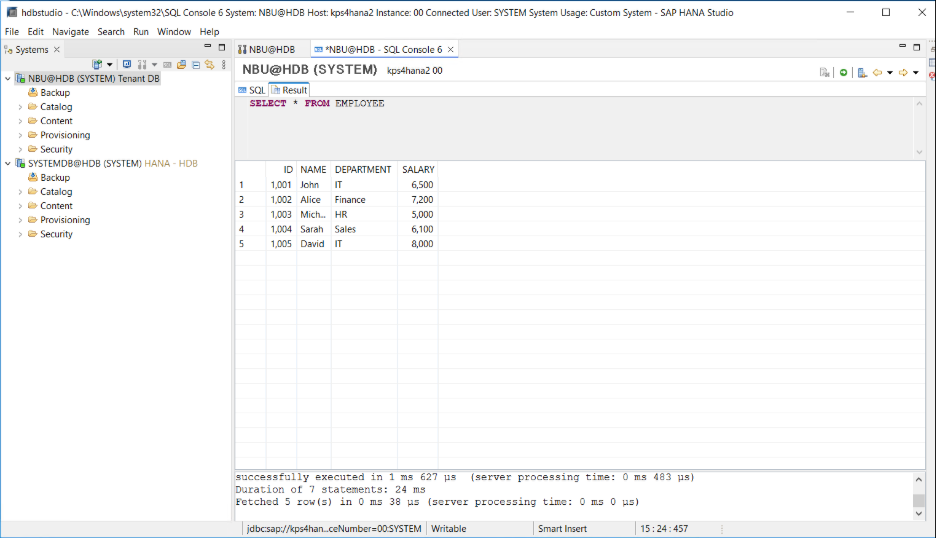Screen dimensions: 936x538
Task: Open Administration console from Systems toolbar
Action: point(127,64)
